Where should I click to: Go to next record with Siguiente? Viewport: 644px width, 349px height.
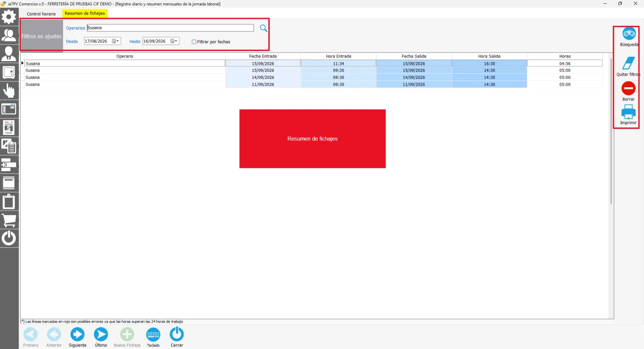click(78, 338)
